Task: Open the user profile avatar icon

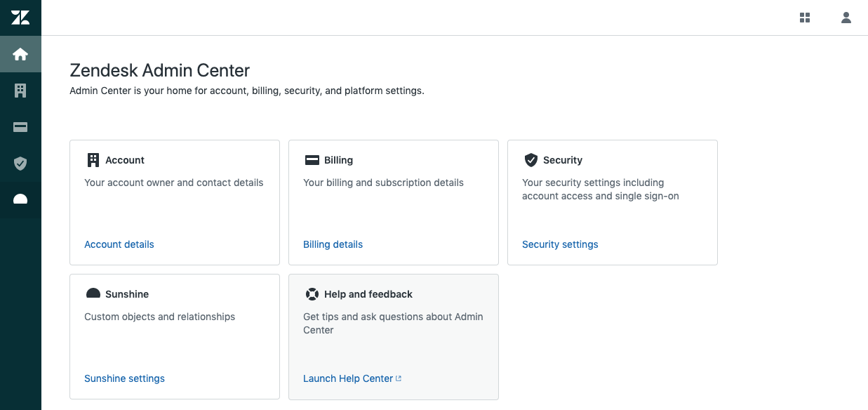Action: coord(846,17)
